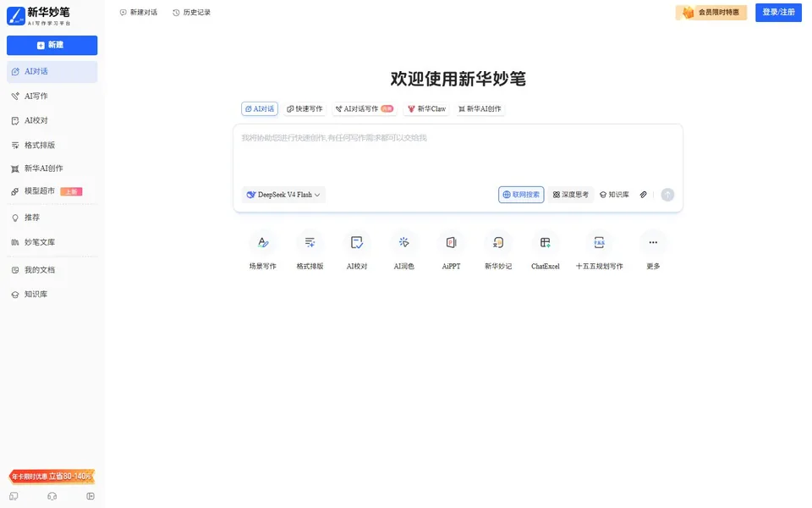Collapse the sidebar with the panel icon
The height and width of the screenshot is (508, 812).
[x=91, y=497]
